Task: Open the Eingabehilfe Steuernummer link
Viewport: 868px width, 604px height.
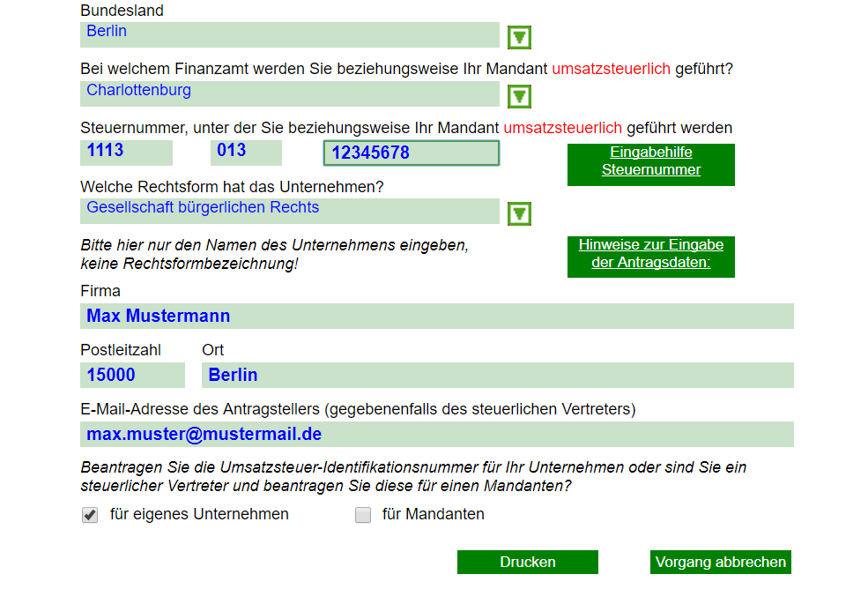Action: (650, 165)
